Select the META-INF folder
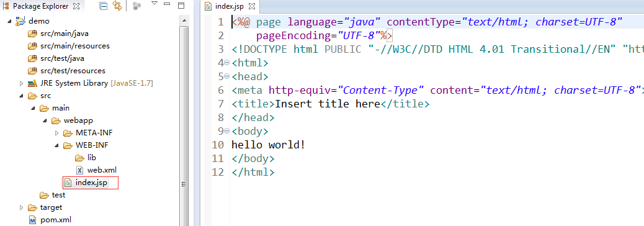The height and width of the screenshot is (226, 644). 94,133
